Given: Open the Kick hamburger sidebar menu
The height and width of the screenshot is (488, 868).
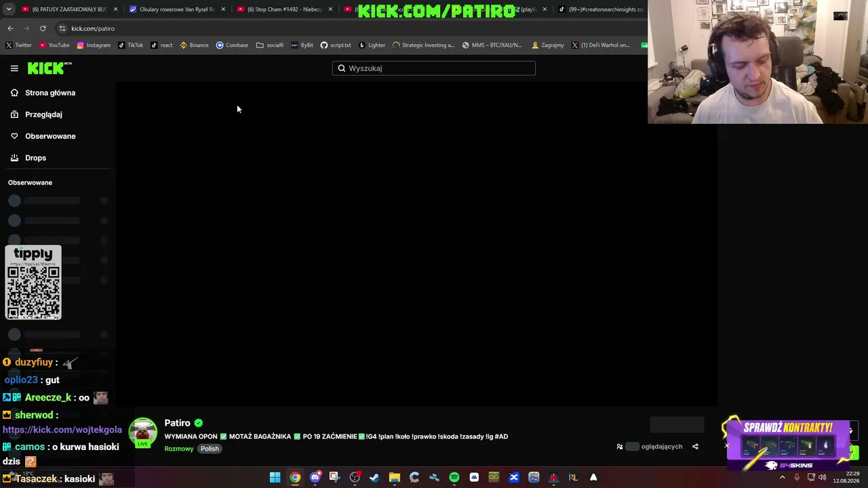Looking at the screenshot, I should (x=14, y=68).
